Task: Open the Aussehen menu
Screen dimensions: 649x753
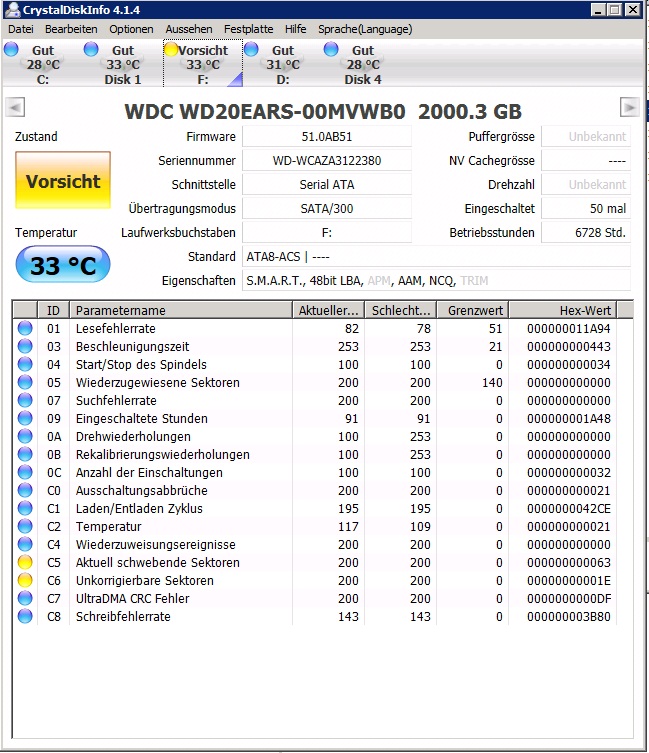Action: (x=189, y=29)
